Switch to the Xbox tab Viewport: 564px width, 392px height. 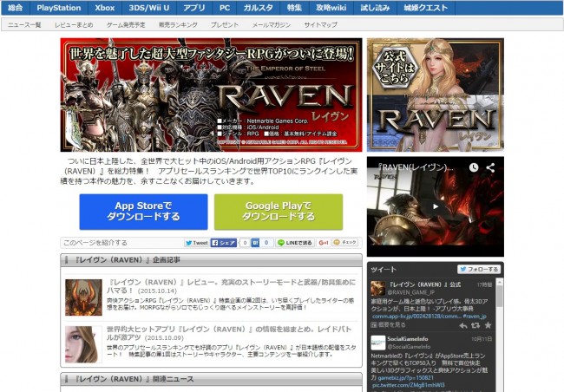tap(105, 8)
